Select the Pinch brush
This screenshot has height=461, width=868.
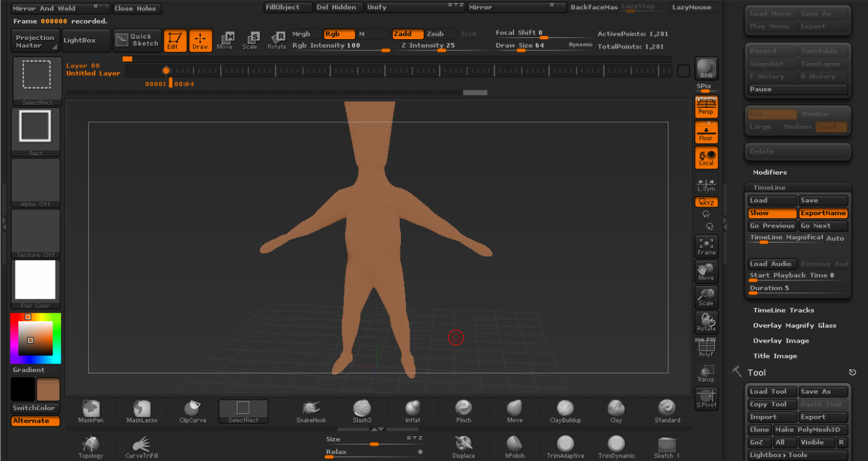[x=463, y=411]
